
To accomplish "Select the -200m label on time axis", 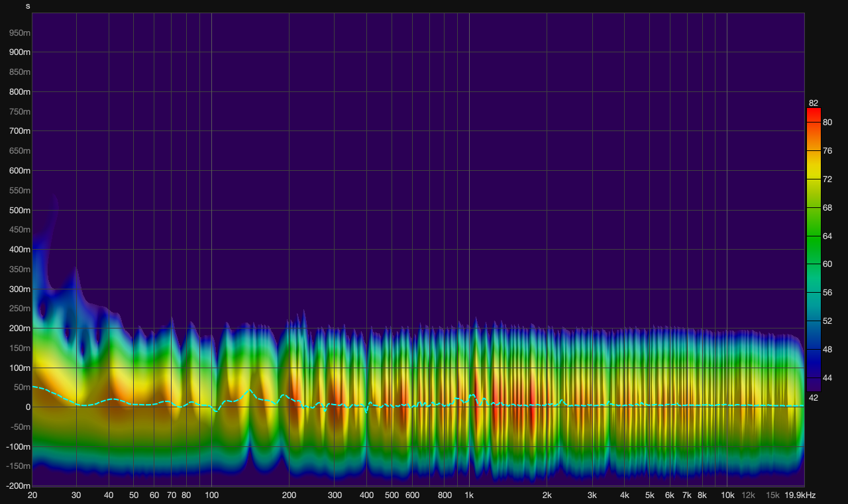I will click(x=19, y=486).
